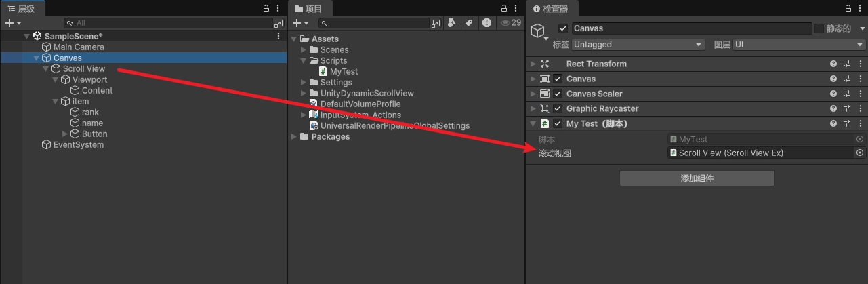The height and width of the screenshot is (284, 868).
Task: Click the 添加组件 (Add Component) button
Action: coord(697,178)
